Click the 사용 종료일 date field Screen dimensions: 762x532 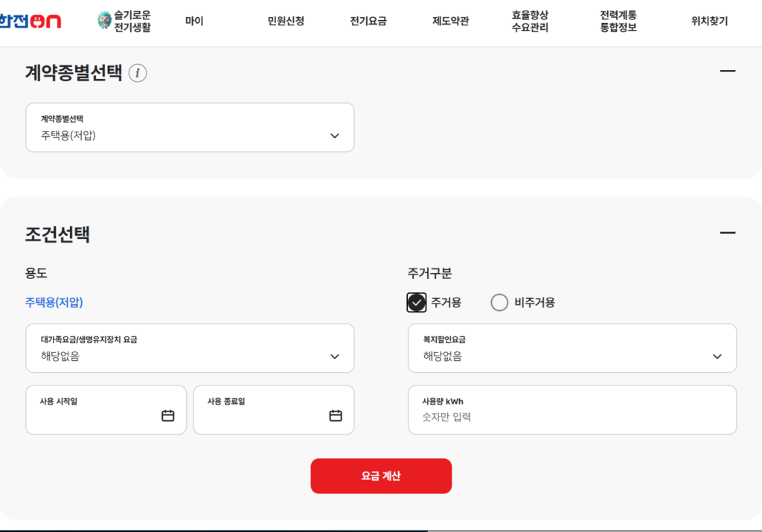pos(274,409)
